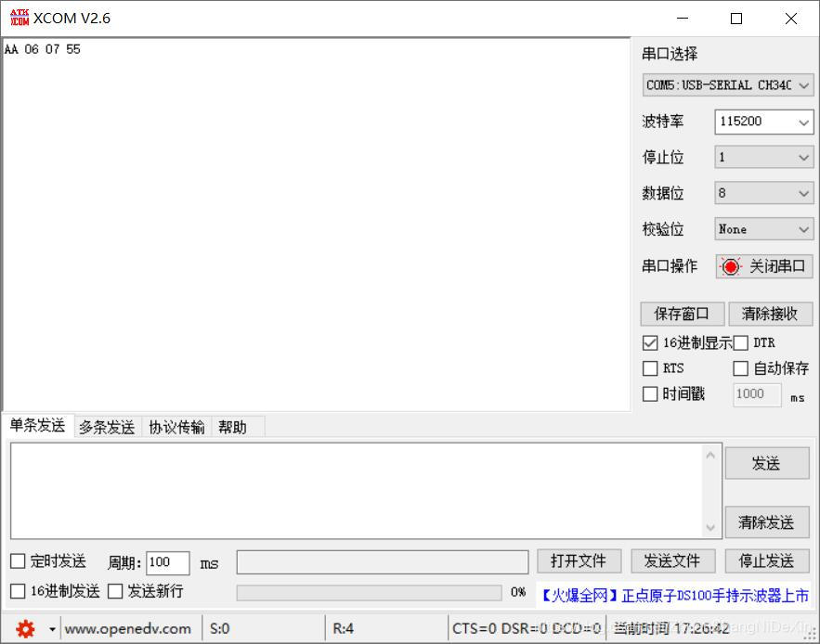The width and height of the screenshot is (820, 644).
Task: Open settings via the red gear icon
Action: coord(25,628)
